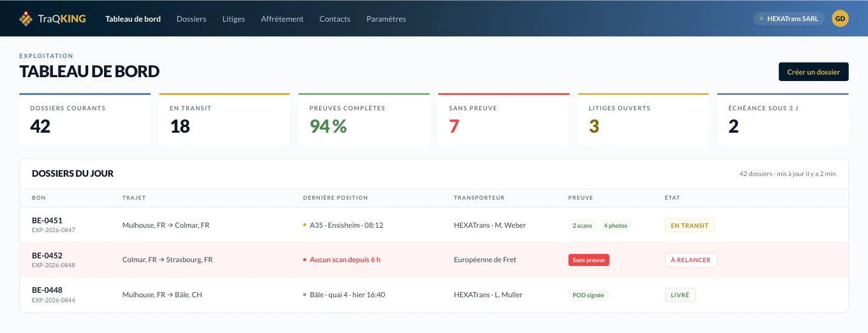Click the red Sans preuve badge
Screen dimensions: 868x333
tap(589, 260)
